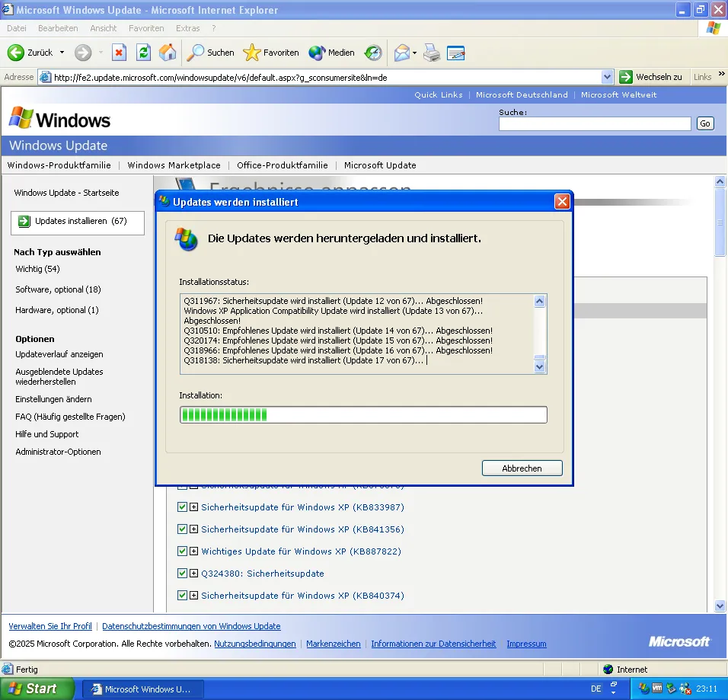The width and height of the screenshot is (728, 700).
Task: Click into the Suche search field
Action: click(595, 123)
